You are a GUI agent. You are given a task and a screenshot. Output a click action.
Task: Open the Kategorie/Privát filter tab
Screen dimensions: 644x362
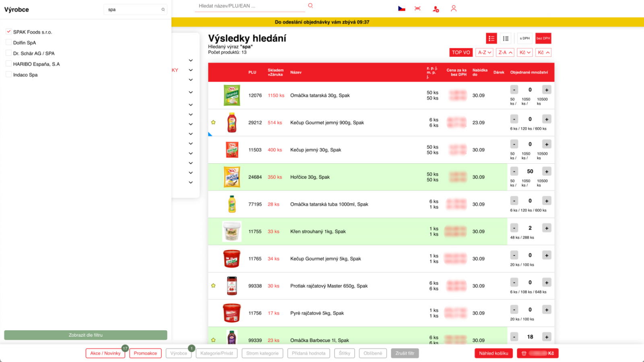click(x=217, y=353)
